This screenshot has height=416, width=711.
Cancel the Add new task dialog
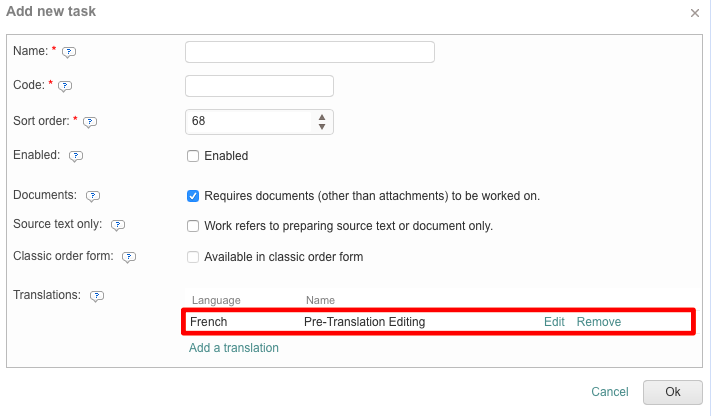(x=609, y=392)
